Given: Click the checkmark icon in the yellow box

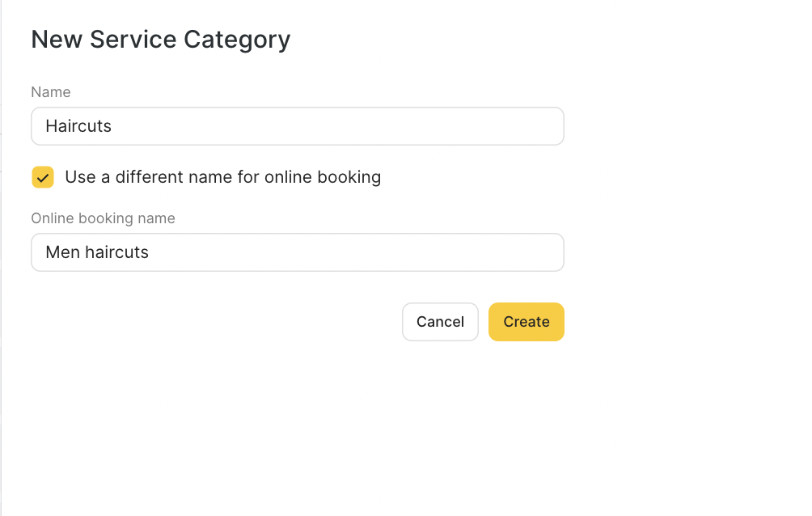Looking at the screenshot, I should 43,177.
